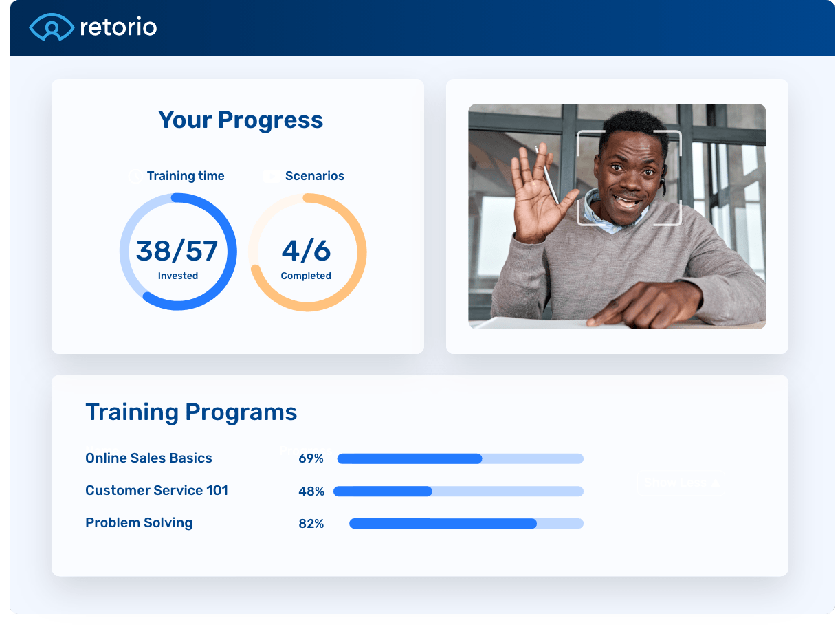Collapse the list using Show Less
The height and width of the screenshot is (642, 840).
click(x=681, y=483)
